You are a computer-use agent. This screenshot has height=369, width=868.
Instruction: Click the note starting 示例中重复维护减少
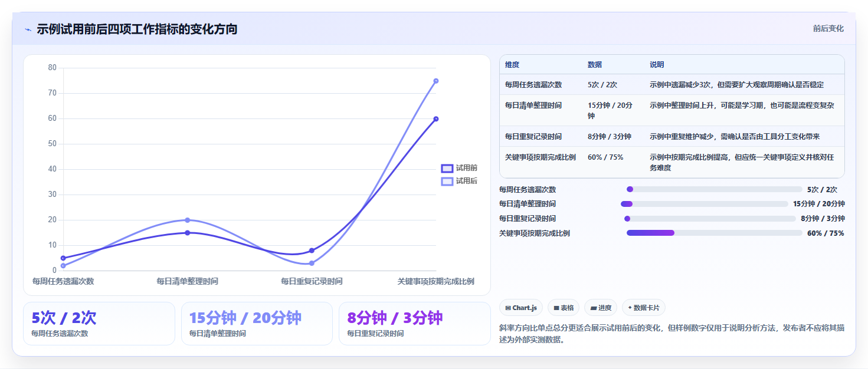point(735,137)
